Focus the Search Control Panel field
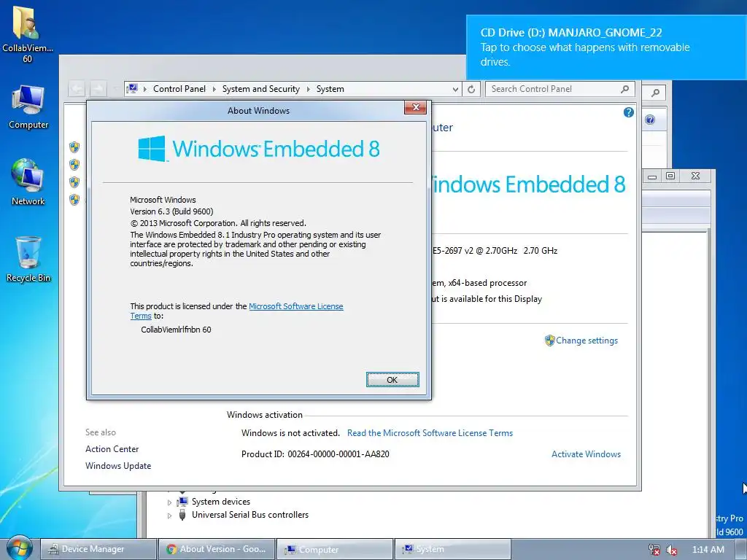Viewport: 747px width, 560px height. tap(560, 89)
